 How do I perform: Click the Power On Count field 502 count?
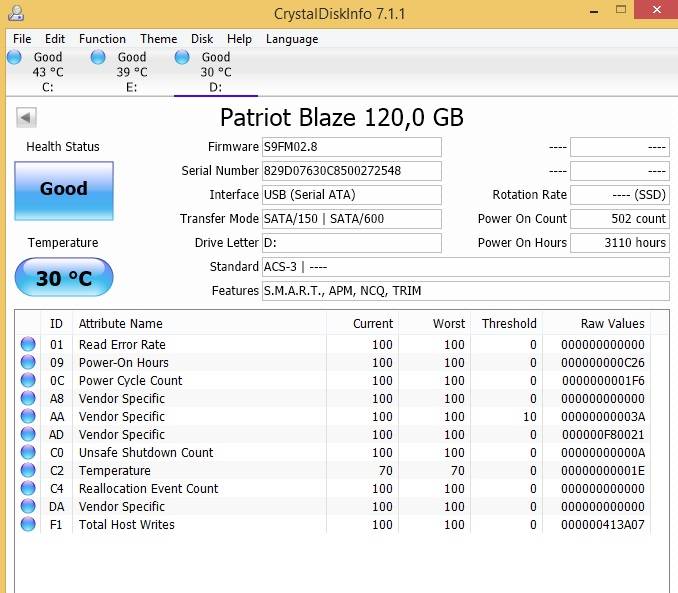(x=620, y=219)
